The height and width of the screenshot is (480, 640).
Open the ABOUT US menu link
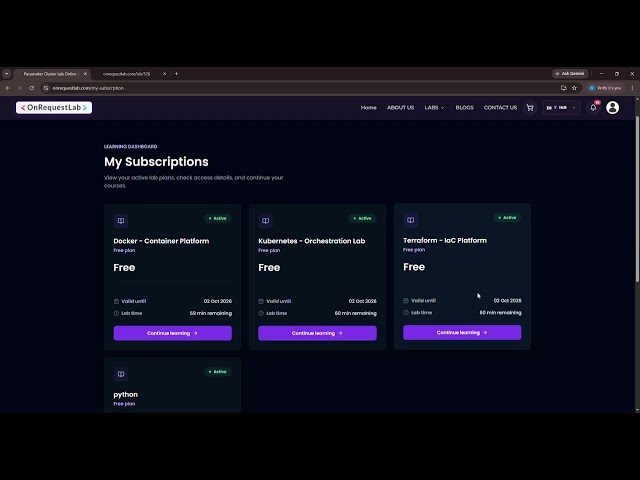400,107
